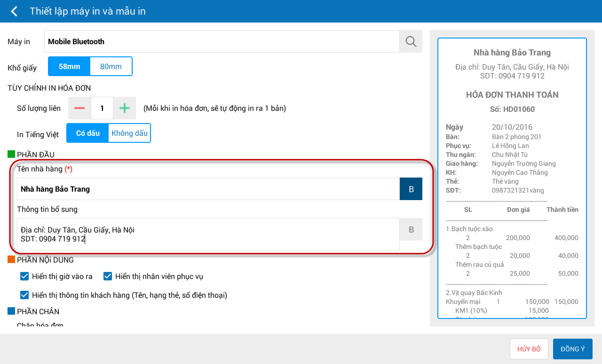Cancel with the HỦY BỎ button
Screen dimensions: 602x364
(529, 349)
